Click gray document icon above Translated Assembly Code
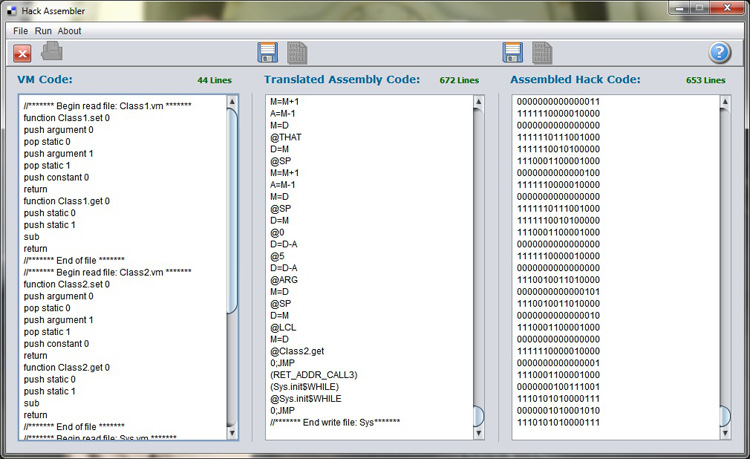 [x=297, y=53]
